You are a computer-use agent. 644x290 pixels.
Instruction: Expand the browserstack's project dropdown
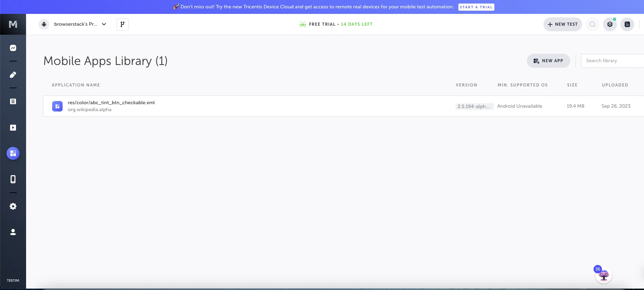point(104,24)
